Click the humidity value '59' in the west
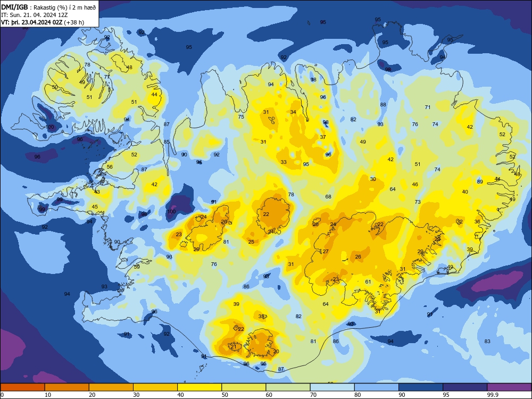 137,267
